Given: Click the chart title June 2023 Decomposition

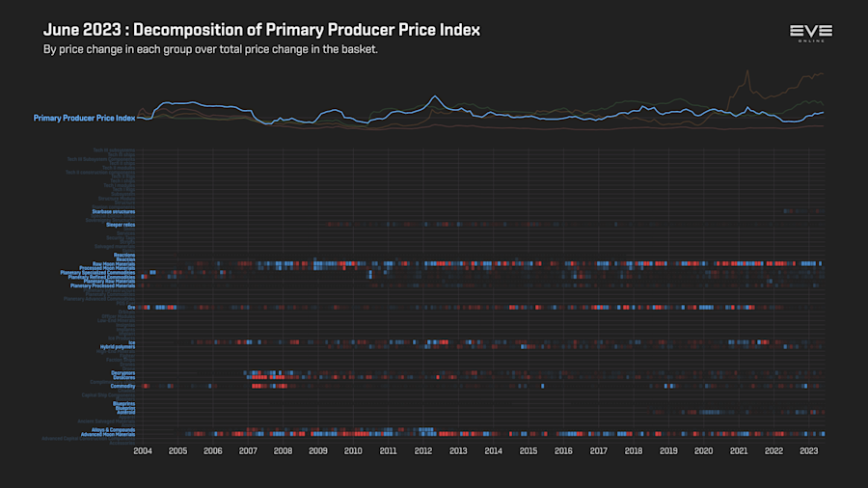Looking at the screenshot, I should click(261, 30).
